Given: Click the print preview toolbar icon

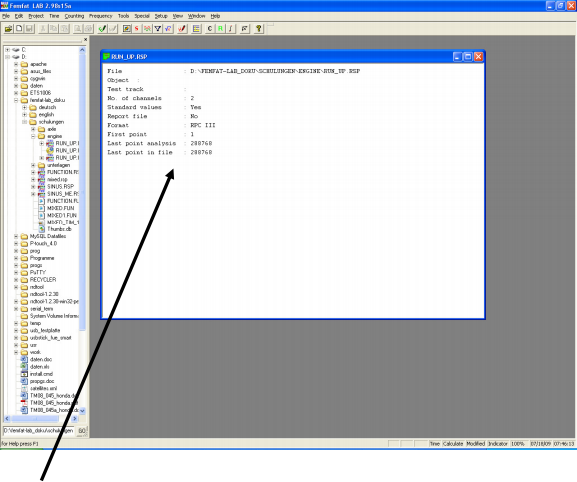Looking at the screenshot, I should [x=78, y=28].
